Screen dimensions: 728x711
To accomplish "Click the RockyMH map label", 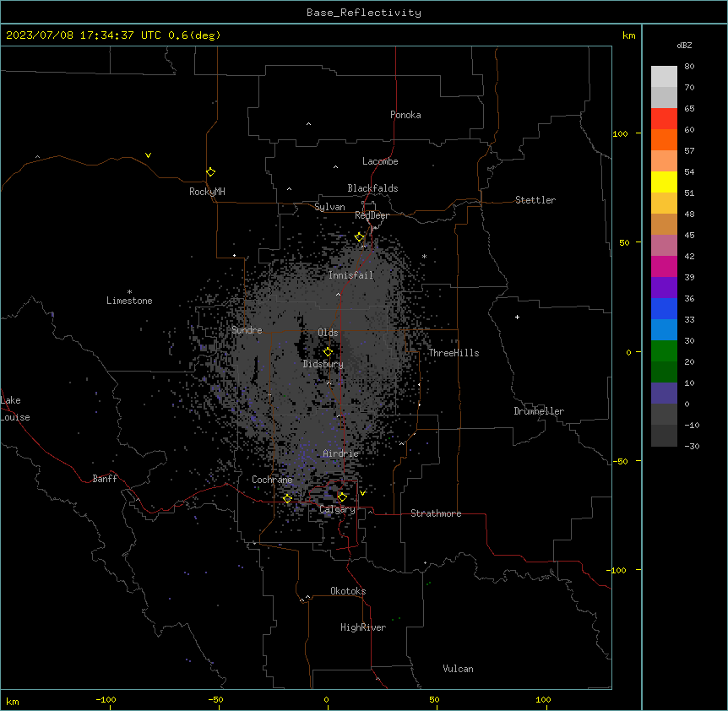I will (207, 192).
